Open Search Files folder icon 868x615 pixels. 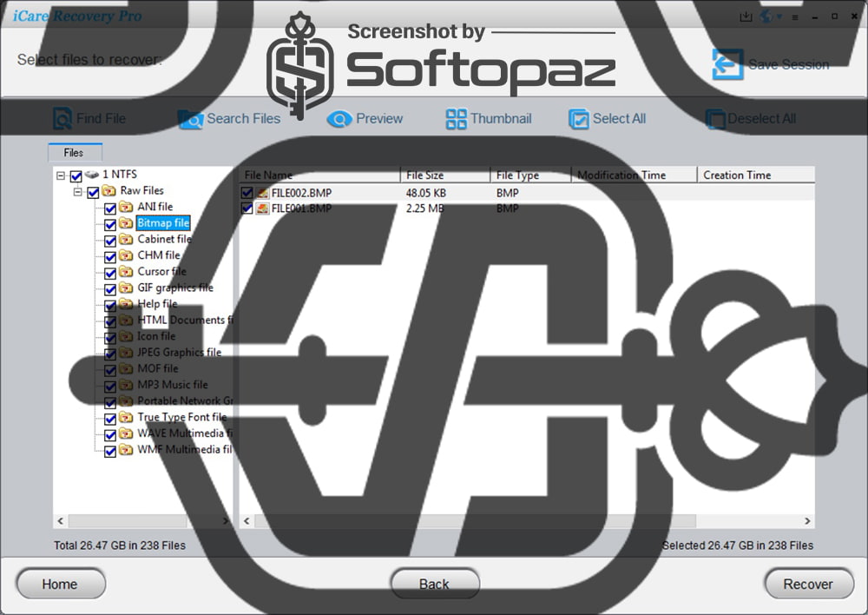click(x=190, y=119)
